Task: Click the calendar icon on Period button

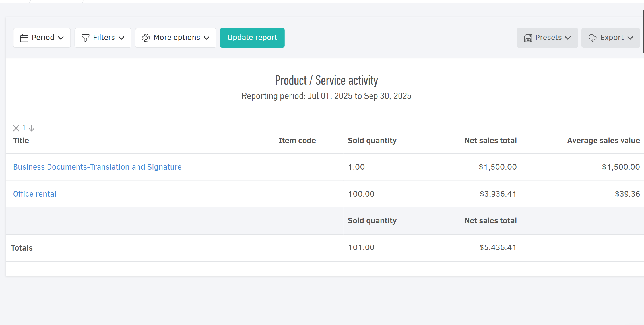Action: pos(24,38)
